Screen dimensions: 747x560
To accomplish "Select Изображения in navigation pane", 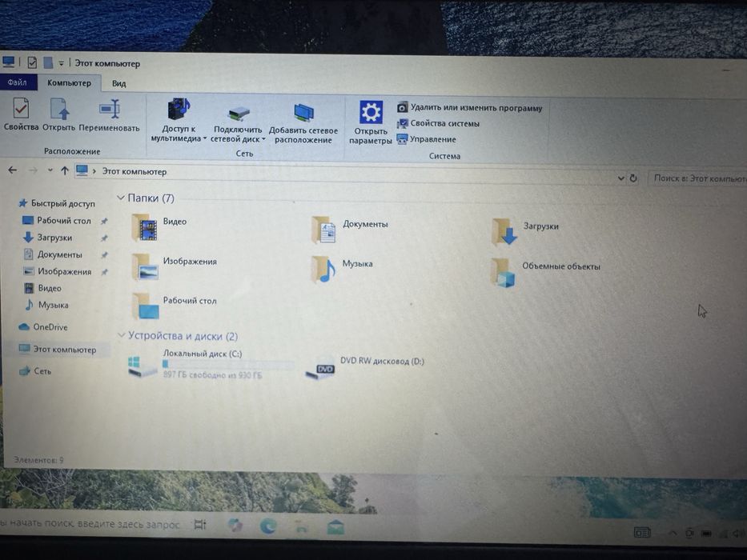I will (58, 271).
